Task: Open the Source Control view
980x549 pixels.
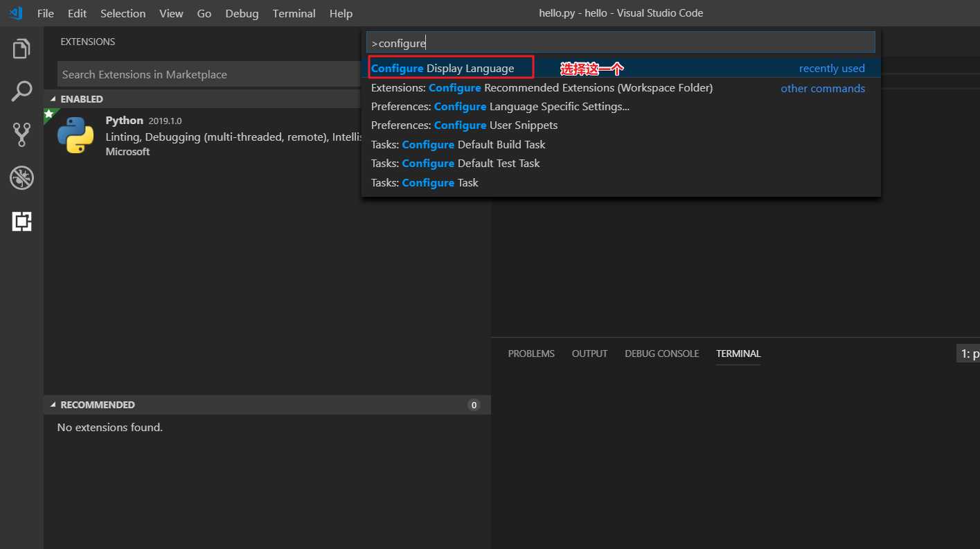Action: (21, 134)
